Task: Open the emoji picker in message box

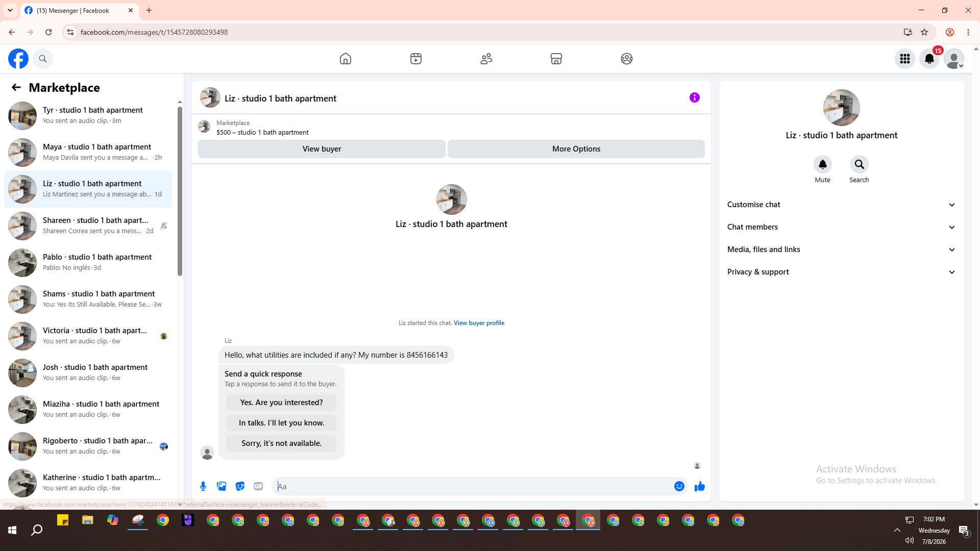Action: 679,486
